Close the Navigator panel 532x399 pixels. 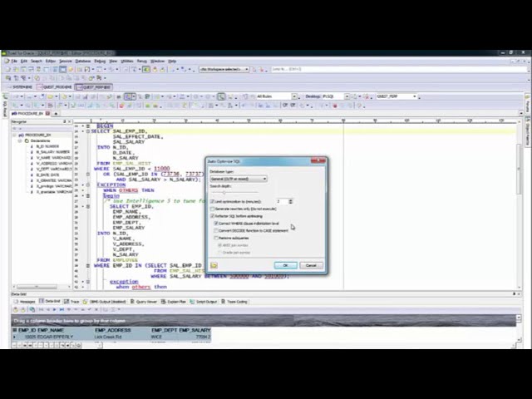(70, 121)
